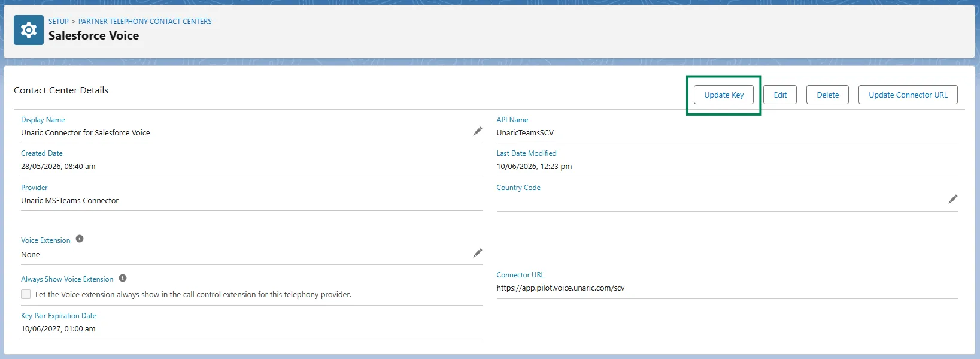The width and height of the screenshot is (980, 359).
Task: Toggle Always Show Voice Extension checkbox
Action: [26, 294]
